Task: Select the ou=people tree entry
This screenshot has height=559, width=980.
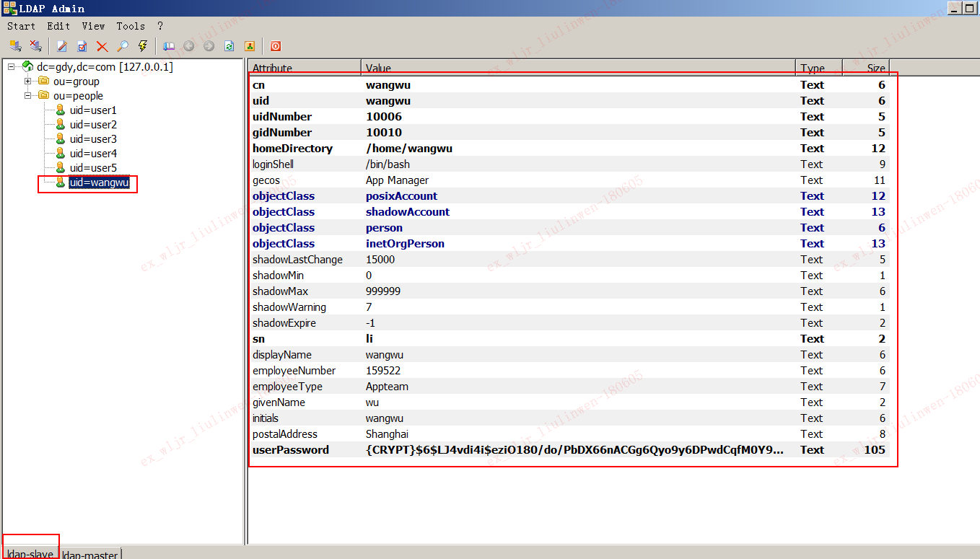Action: pos(78,96)
